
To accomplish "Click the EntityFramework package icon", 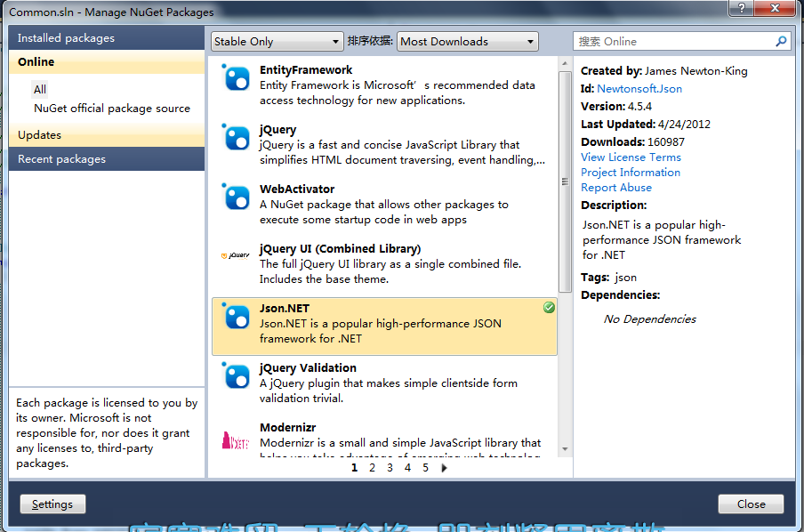I will [x=236, y=78].
